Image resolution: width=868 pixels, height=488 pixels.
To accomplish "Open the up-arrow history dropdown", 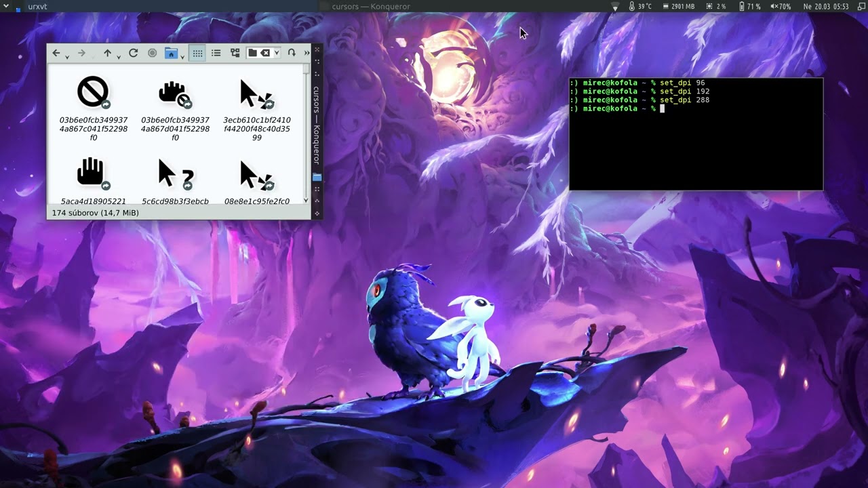I will coord(118,56).
